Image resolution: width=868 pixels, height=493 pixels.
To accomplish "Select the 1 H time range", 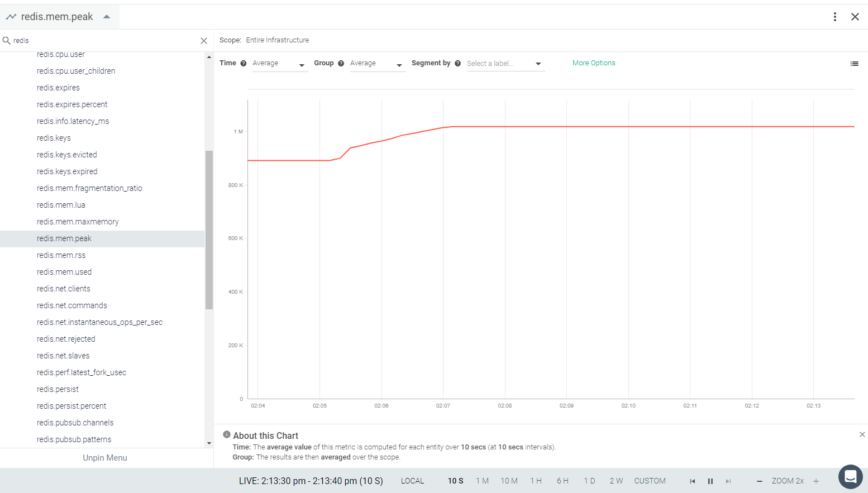I will (x=536, y=481).
